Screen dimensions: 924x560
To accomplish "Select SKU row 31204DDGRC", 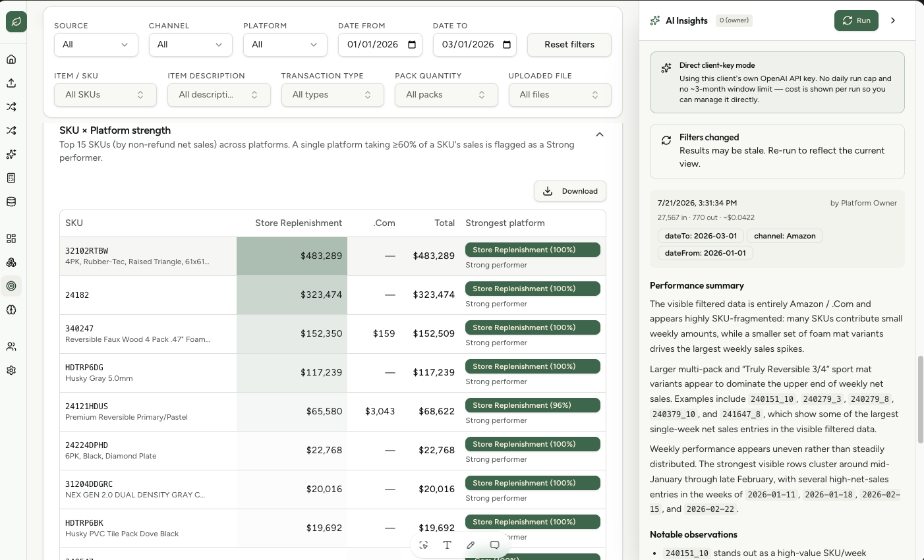I will (333, 490).
